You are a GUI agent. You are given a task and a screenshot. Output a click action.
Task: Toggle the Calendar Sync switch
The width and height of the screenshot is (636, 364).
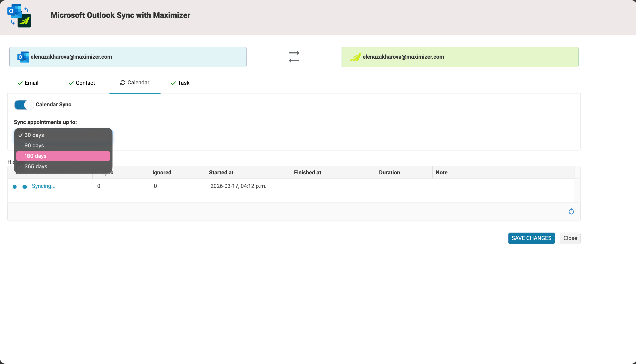24,105
